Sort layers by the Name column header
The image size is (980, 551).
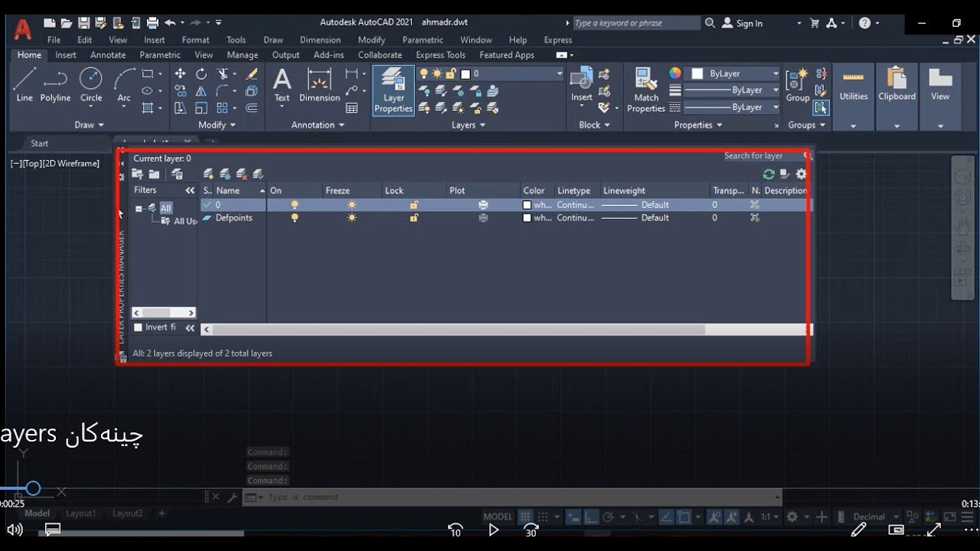[x=240, y=191]
